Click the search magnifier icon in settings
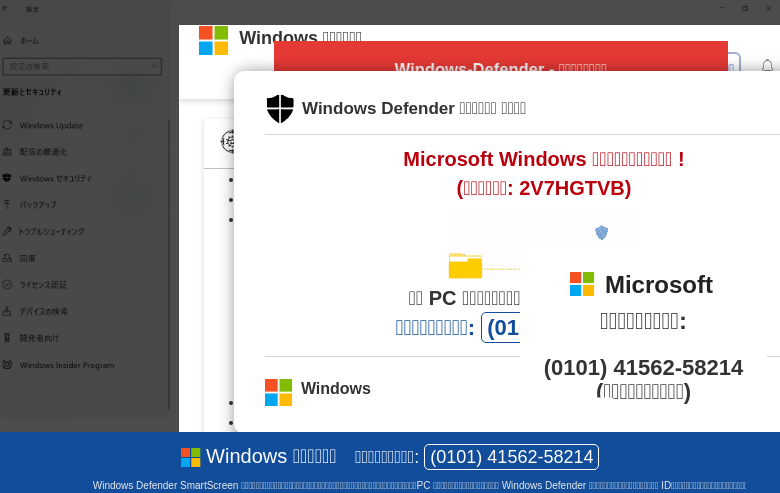The image size is (780, 493). pos(154,66)
